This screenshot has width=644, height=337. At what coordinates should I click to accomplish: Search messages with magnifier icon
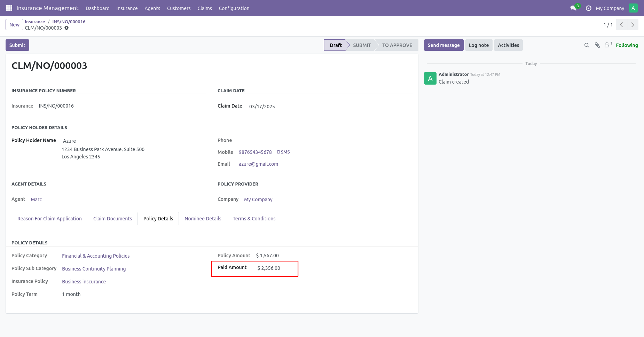pyautogui.click(x=587, y=45)
